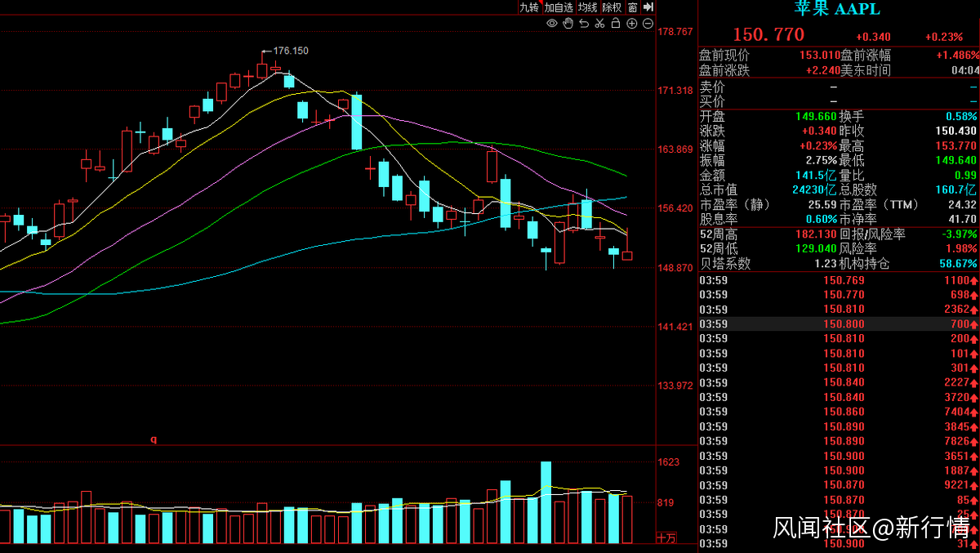
Task: Click the 52-week high 182.130
Action: tap(817, 234)
